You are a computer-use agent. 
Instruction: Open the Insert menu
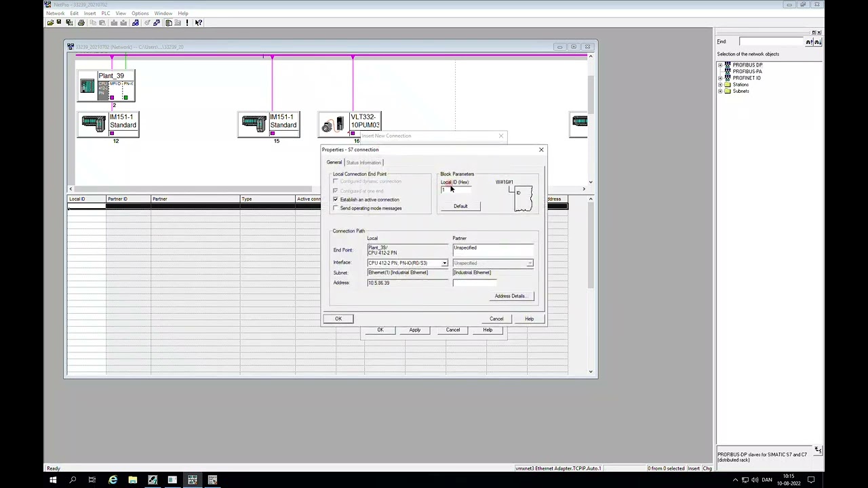[90, 14]
